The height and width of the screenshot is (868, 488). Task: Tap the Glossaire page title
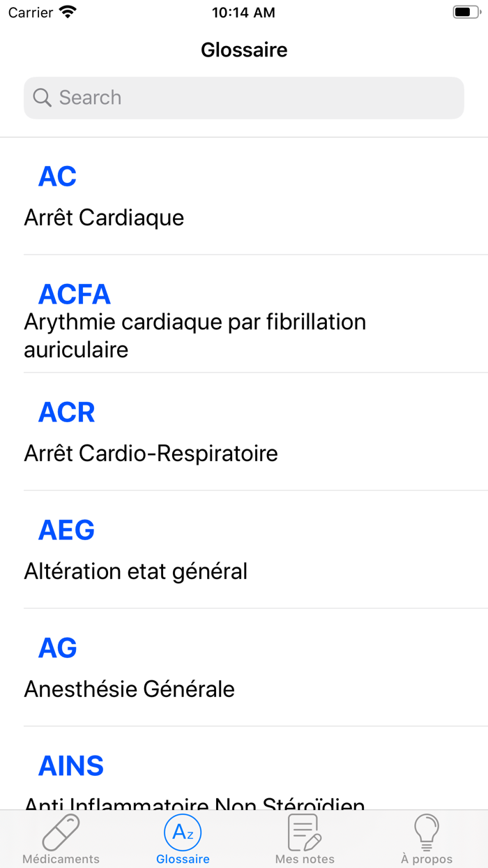click(244, 50)
